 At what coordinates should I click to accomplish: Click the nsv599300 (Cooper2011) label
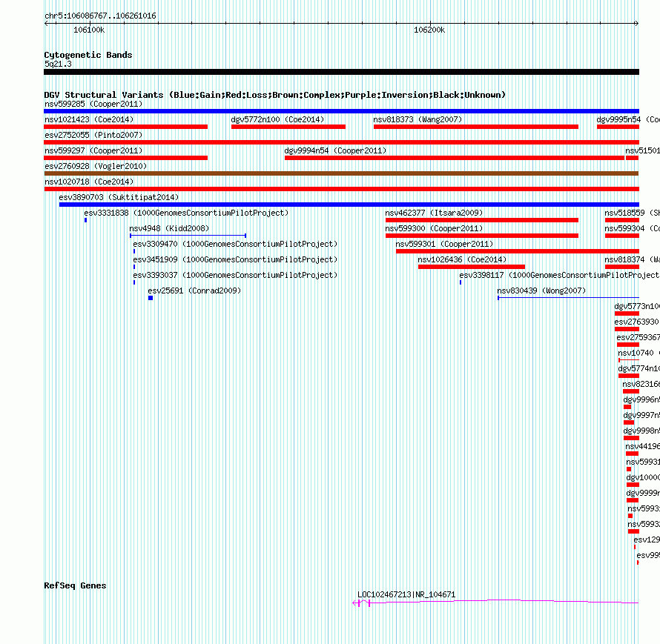[x=434, y=228]
